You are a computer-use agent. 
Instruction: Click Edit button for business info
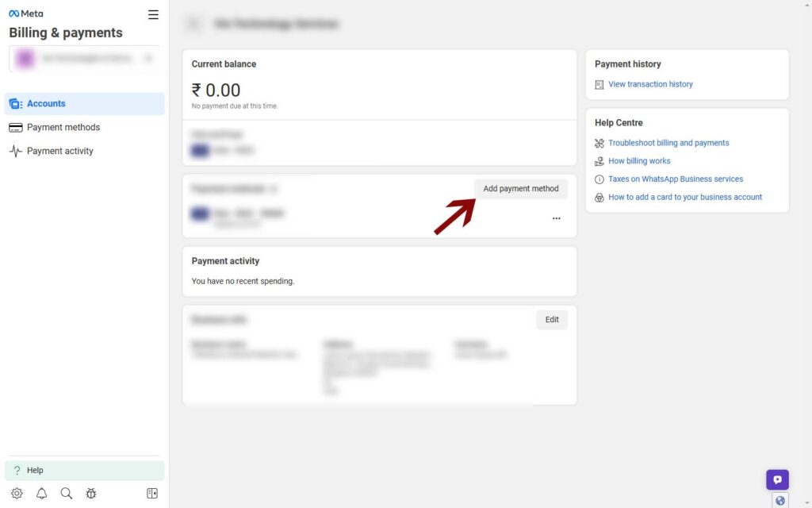[x=552, y=320]
